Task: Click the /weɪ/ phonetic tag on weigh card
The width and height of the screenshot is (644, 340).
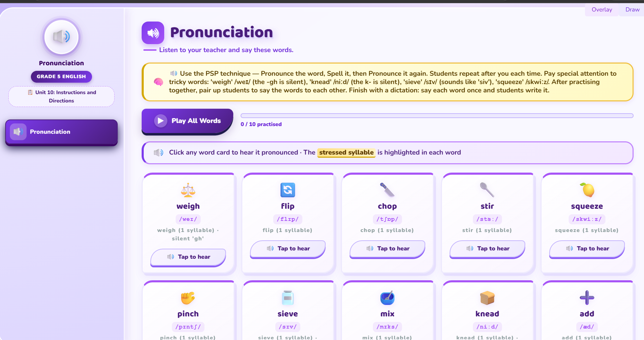Action: 188,219
